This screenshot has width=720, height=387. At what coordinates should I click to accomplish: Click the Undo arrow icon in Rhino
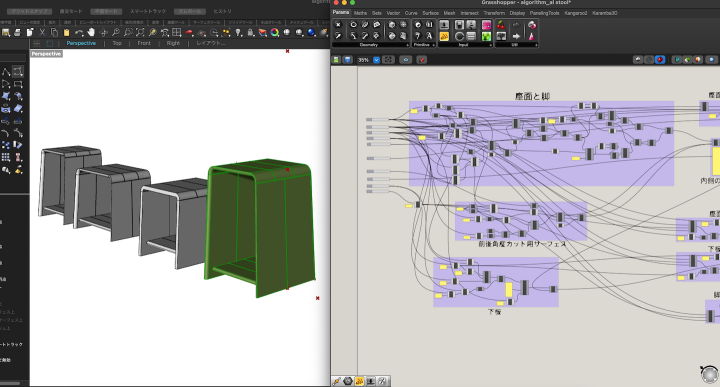click(x=79, y=32)
